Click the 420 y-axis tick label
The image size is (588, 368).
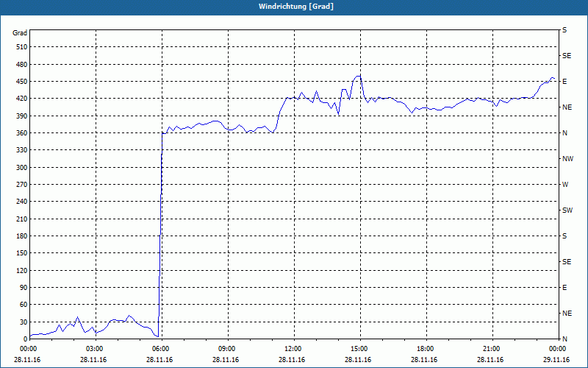point(22,99)
